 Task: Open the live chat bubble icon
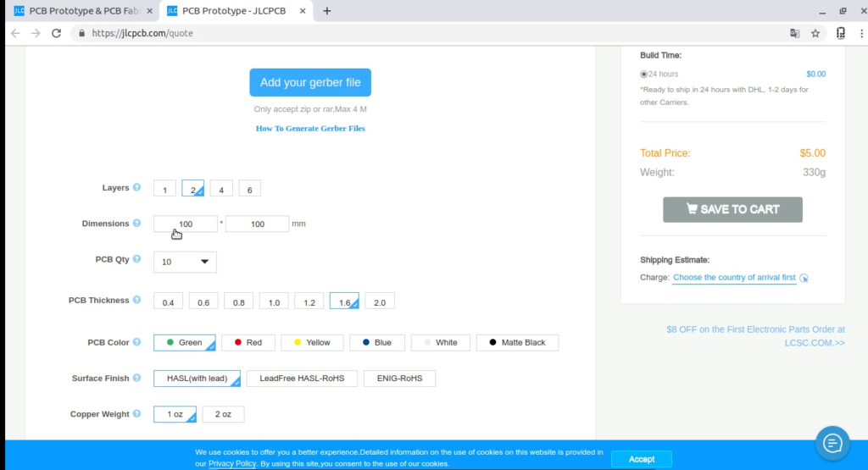[x=832, y=443]
